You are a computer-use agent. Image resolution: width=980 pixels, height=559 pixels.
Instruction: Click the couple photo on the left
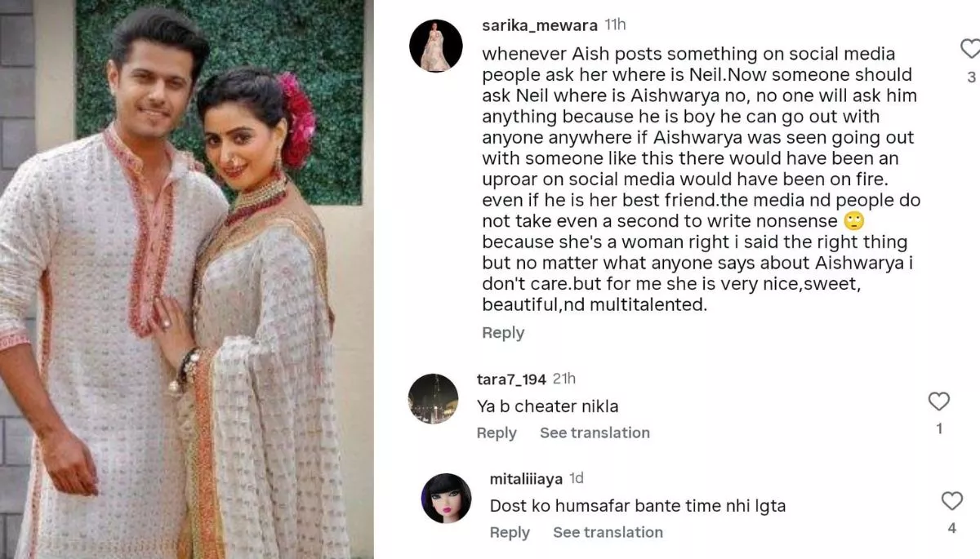pyautogui.click(x=186, y=279)
